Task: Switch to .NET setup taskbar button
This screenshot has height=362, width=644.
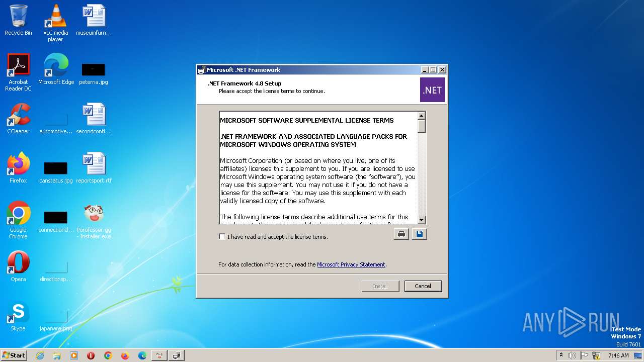Action: point(177,355)
